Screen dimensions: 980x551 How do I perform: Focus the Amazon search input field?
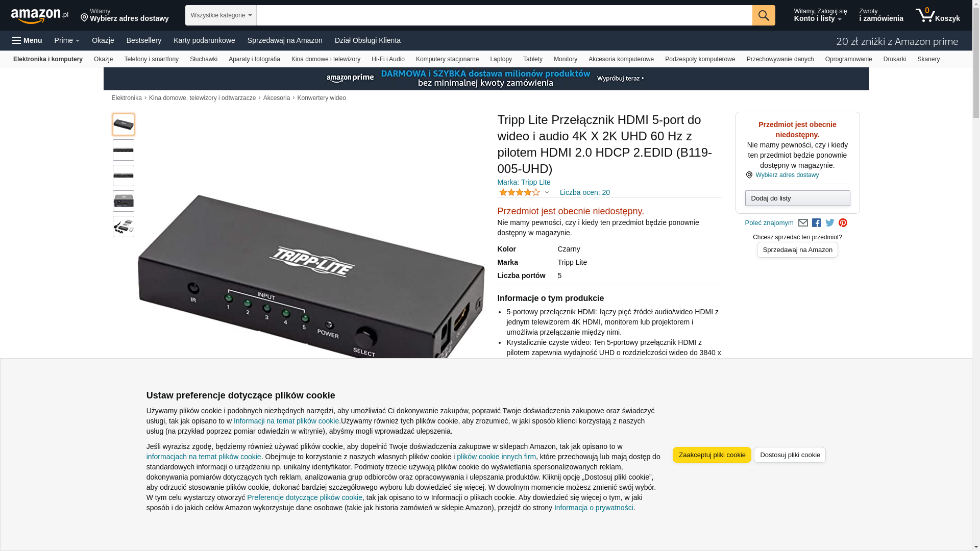pyautogui.click(x=504, y=15)
